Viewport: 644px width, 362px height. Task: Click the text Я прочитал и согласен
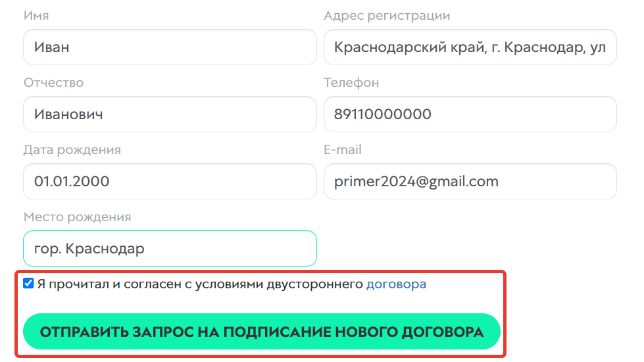[110, 284]
